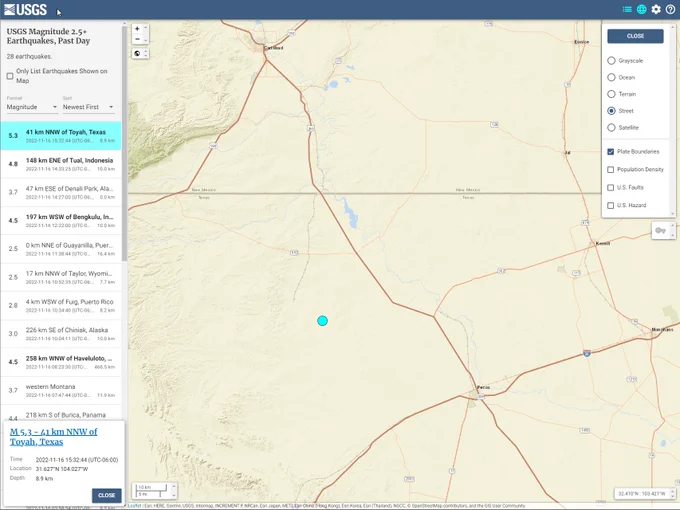Click the USGS Magnitude 2.5+ Earthquakes heading
Image resolution: width=680 pixels, height=510 pixels.
pyautogui.click(x=48, y=36)
